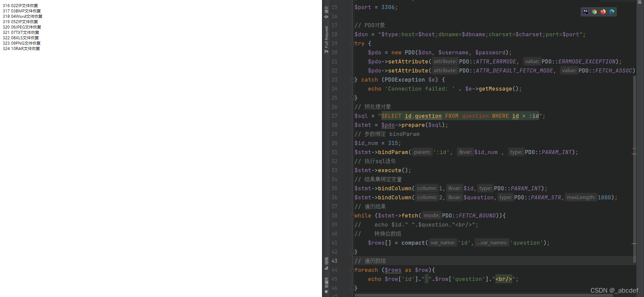Open the Pull Request tool window
644x297 pixels.
point(326,40)
